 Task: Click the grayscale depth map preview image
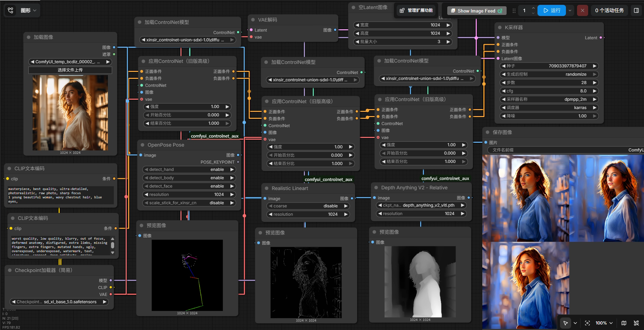420,282
